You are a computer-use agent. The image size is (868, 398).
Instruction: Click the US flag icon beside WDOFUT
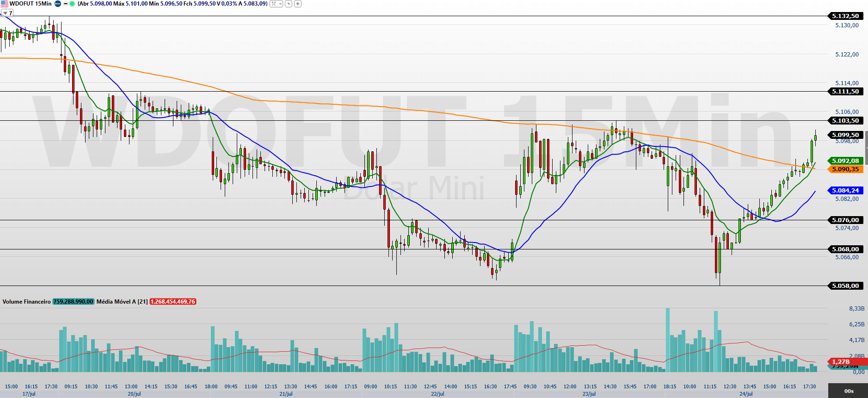(5, 4)
